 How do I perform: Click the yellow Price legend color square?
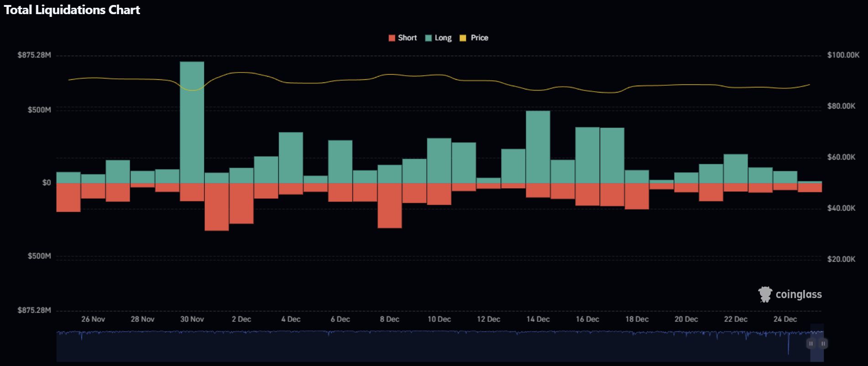pos(463,38)
